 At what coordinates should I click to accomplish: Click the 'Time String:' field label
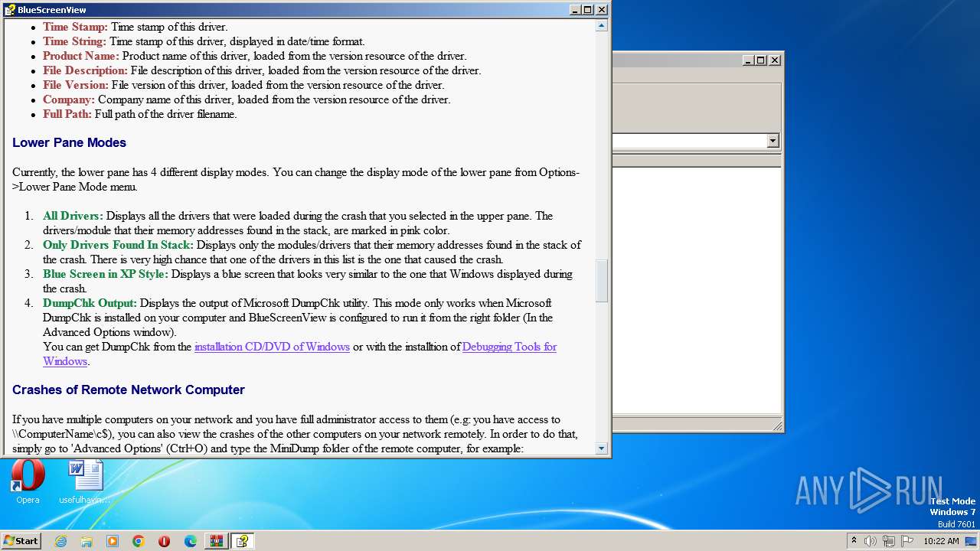(74, 41)
